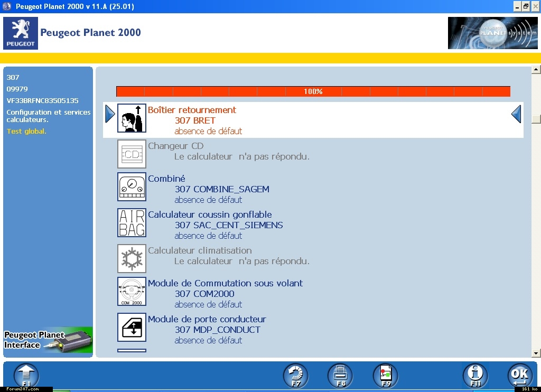
Task: Click the Peugeot Planet 2000 header title
Action: click(90, 32)
